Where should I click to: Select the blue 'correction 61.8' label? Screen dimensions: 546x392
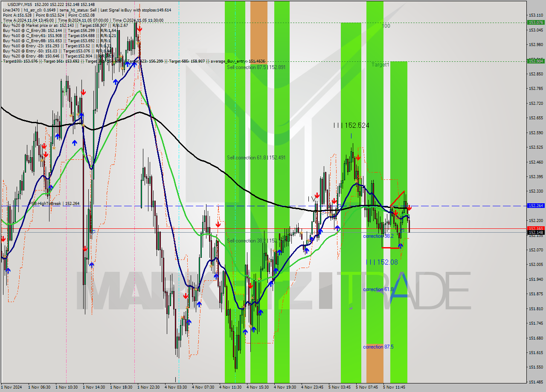[378, 289]
